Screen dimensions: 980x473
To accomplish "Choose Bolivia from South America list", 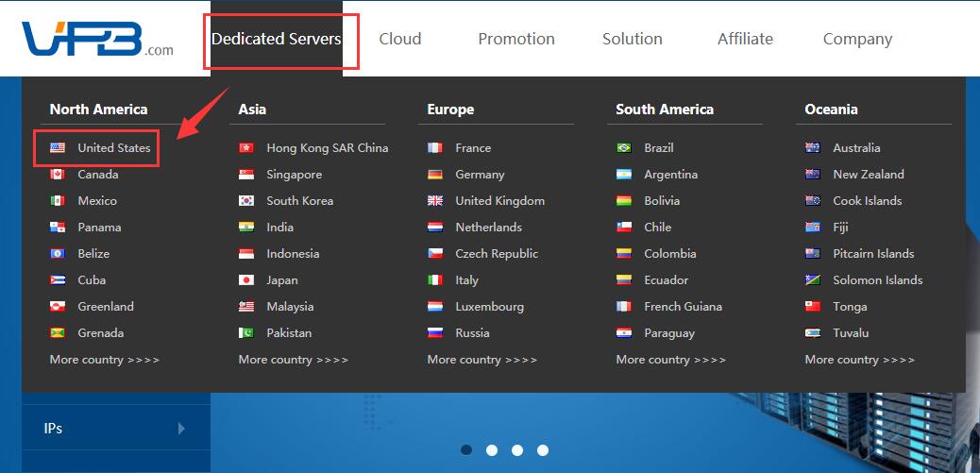I will click(x=661, y=200).
